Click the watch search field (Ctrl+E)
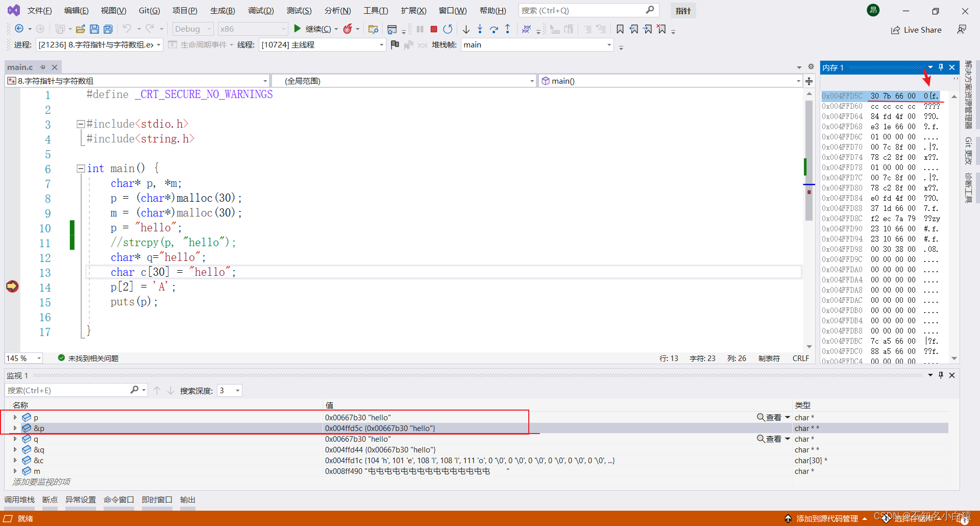This screenshot has height=526, width=980. click(x=77, y=391)
